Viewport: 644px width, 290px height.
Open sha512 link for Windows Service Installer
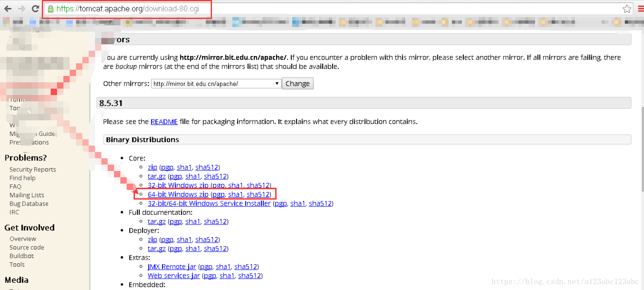click(x=321, y=203)
